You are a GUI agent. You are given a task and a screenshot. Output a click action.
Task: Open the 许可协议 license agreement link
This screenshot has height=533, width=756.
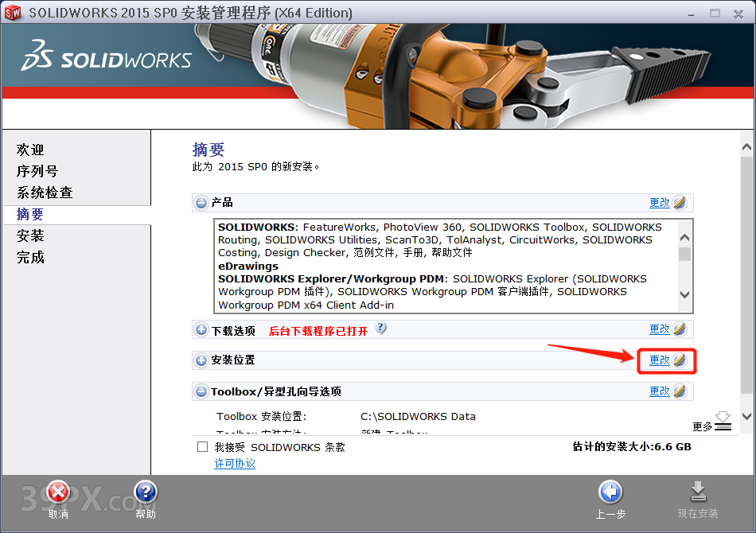(234, 463)
